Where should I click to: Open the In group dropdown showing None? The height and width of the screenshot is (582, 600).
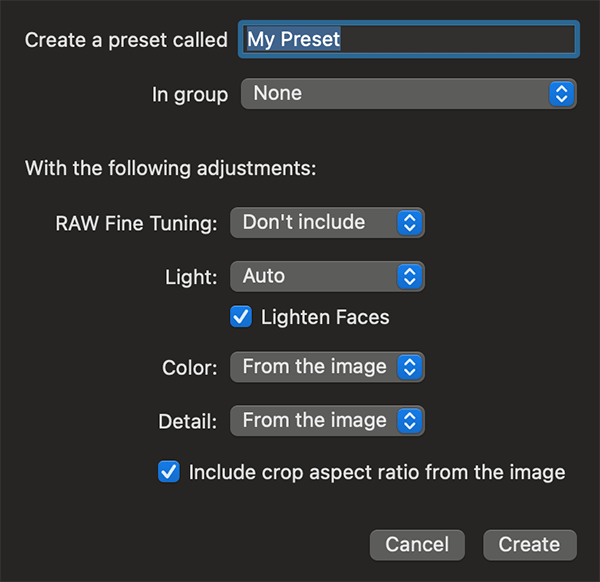(x=409, y=94)
